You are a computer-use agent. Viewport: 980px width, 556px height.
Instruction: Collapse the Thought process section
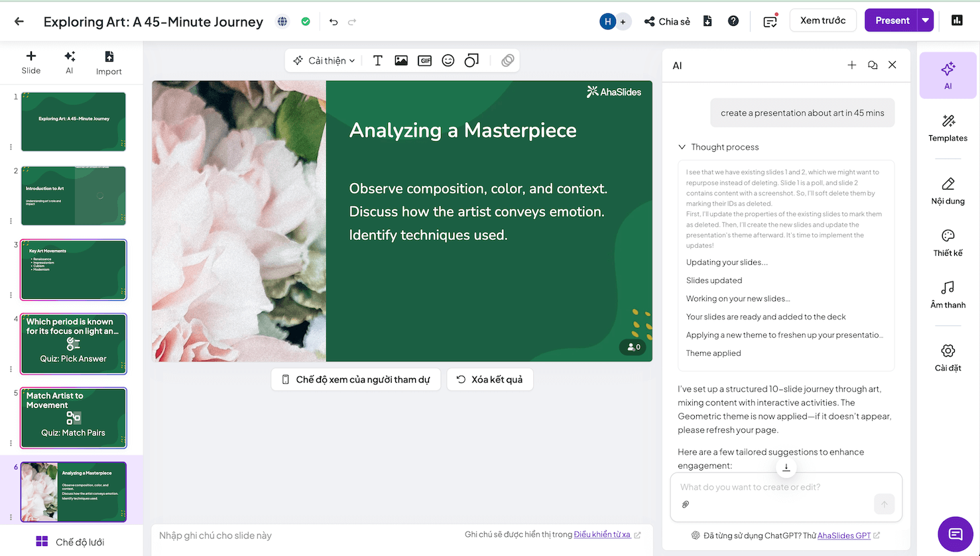click(x=682, y=147)
